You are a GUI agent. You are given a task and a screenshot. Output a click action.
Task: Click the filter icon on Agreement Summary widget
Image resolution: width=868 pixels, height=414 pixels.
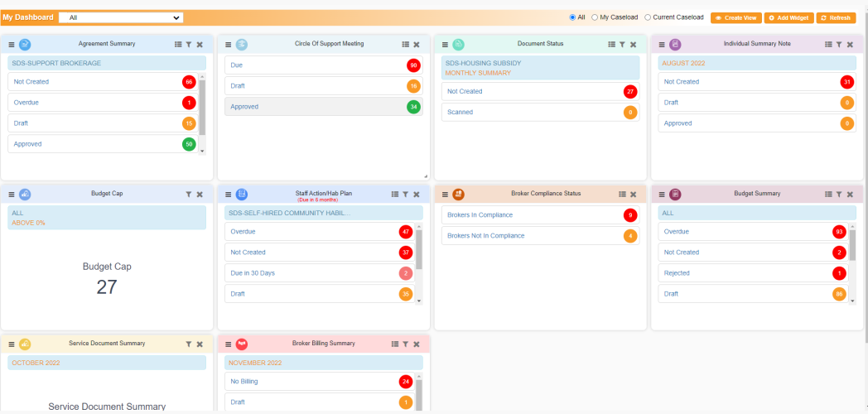(x=188, y=45)
